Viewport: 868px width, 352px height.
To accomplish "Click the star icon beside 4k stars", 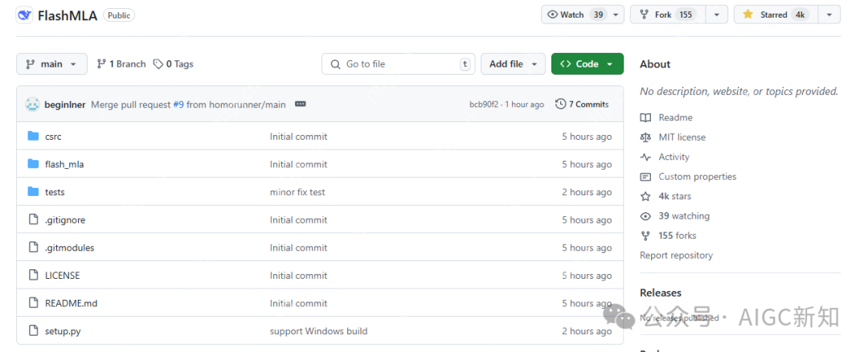I will click(x=645, y=196).
